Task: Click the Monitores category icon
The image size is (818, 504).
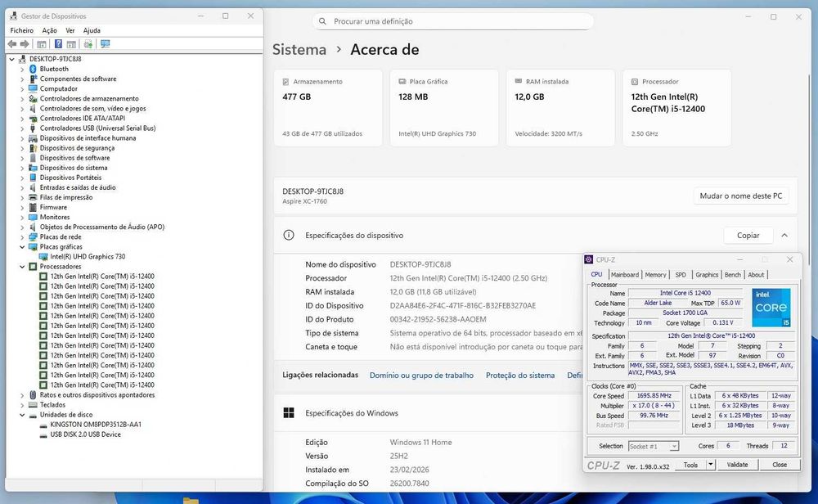Action: (x=33, y=217)
